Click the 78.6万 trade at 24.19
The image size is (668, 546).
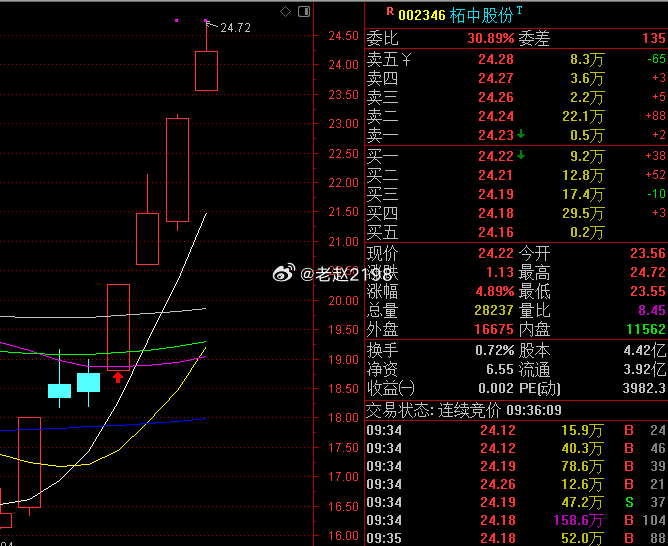pyautogui.click(x=517, y=466)
